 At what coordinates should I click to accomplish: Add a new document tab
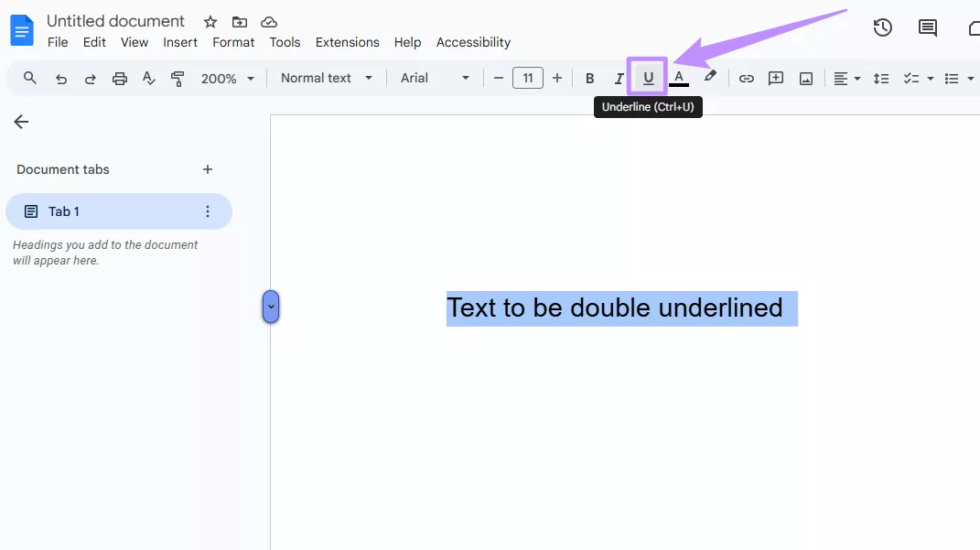point(207,169)
